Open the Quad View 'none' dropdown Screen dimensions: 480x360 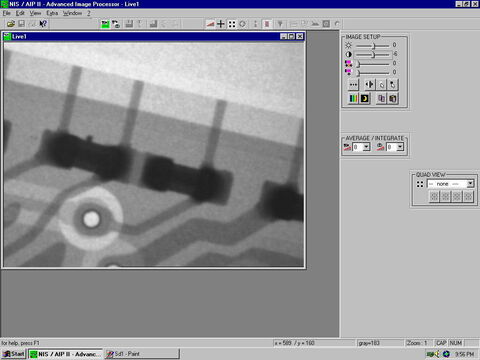pyautogui.click(x=470, y=184)
